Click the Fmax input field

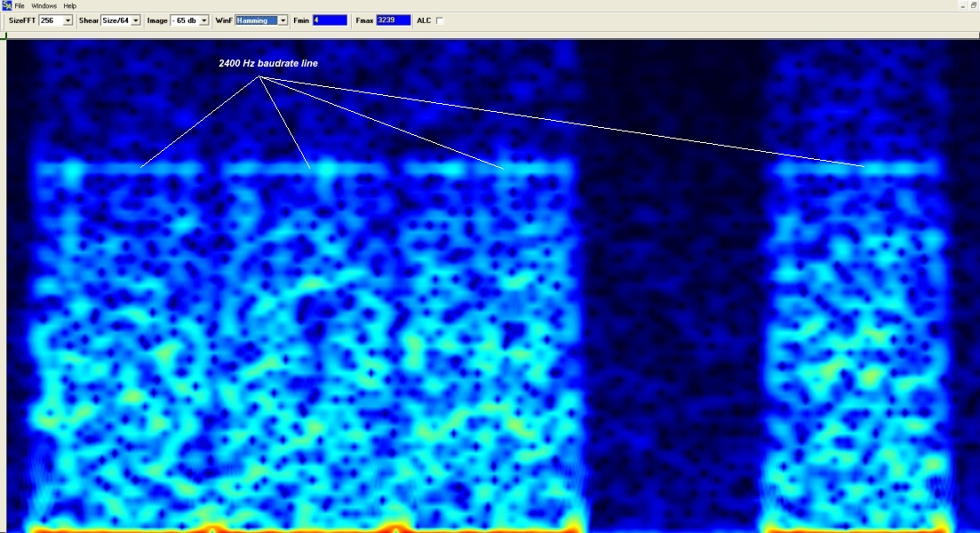coord(393,20)
